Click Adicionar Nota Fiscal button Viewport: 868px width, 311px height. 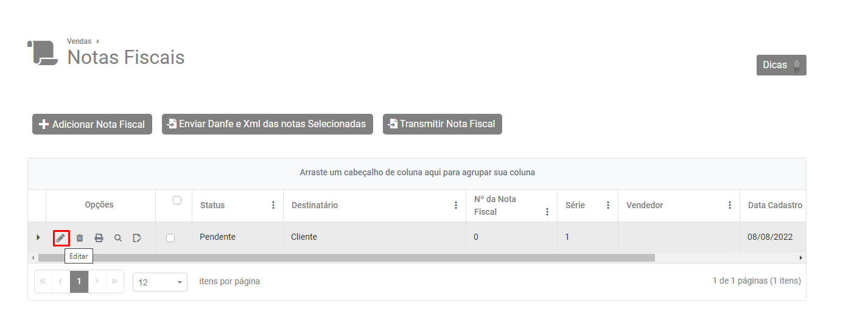[92, 124]
